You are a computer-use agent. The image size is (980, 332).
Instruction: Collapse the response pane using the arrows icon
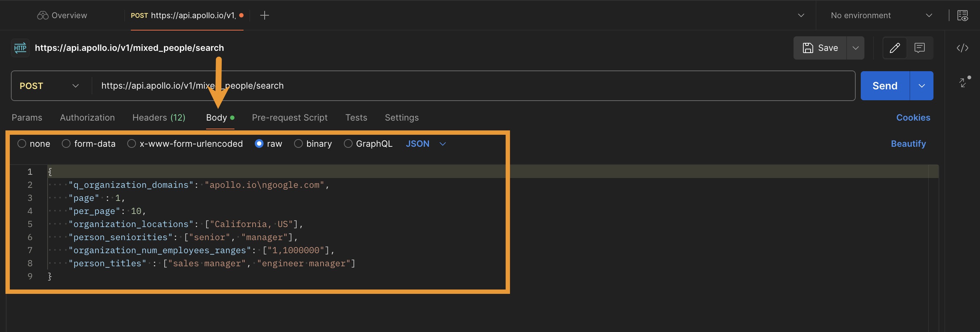tap(964, 82)
